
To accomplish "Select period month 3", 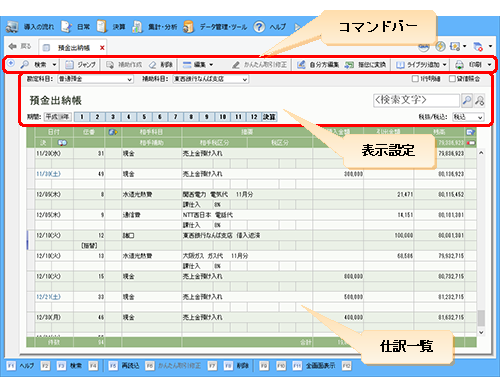I will pyautogui.click(x=113, y=117).
